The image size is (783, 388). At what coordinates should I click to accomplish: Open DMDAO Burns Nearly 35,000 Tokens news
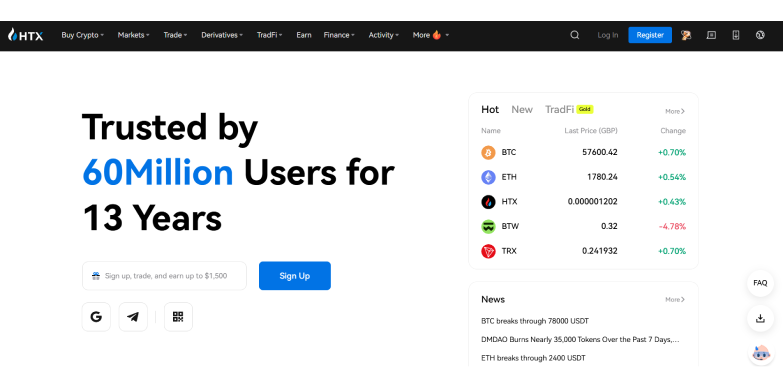pyautogui.click(x=580, y=340)
